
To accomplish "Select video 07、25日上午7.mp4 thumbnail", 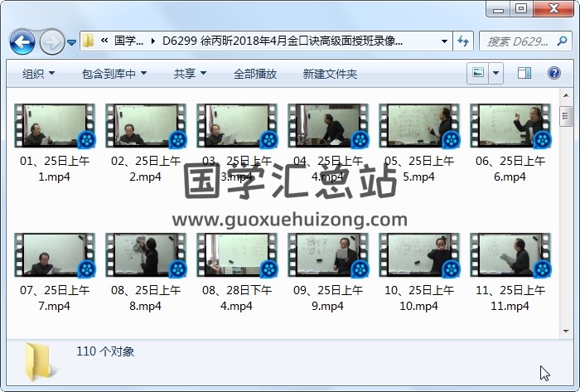I will [x=55, y=255].
